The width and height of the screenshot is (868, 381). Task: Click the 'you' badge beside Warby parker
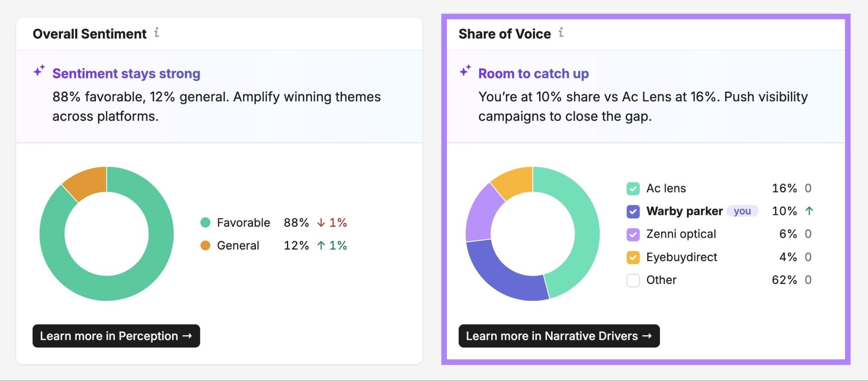tap(742, 211)
